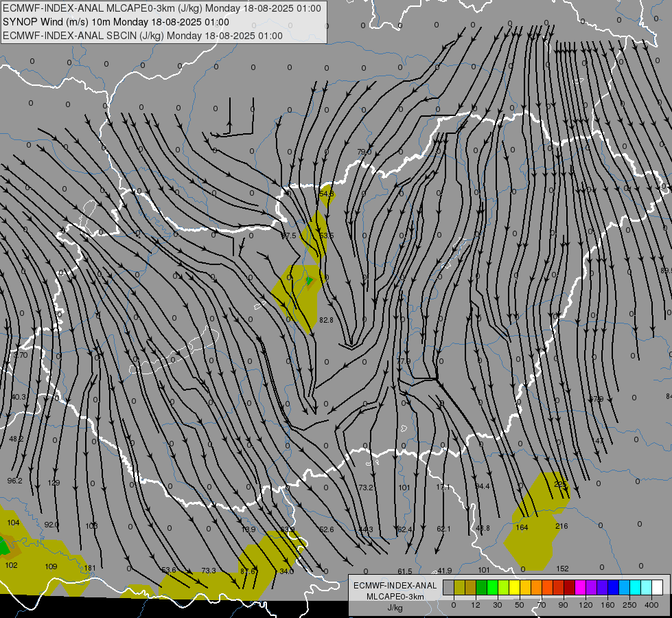Select the dark green legend swatch after 12
672x618 pixels.
pos(481,588)
